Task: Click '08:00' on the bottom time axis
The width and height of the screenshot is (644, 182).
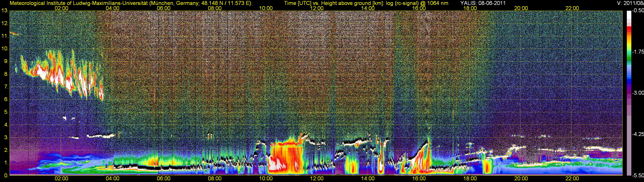Action: (x=215, y=179)
